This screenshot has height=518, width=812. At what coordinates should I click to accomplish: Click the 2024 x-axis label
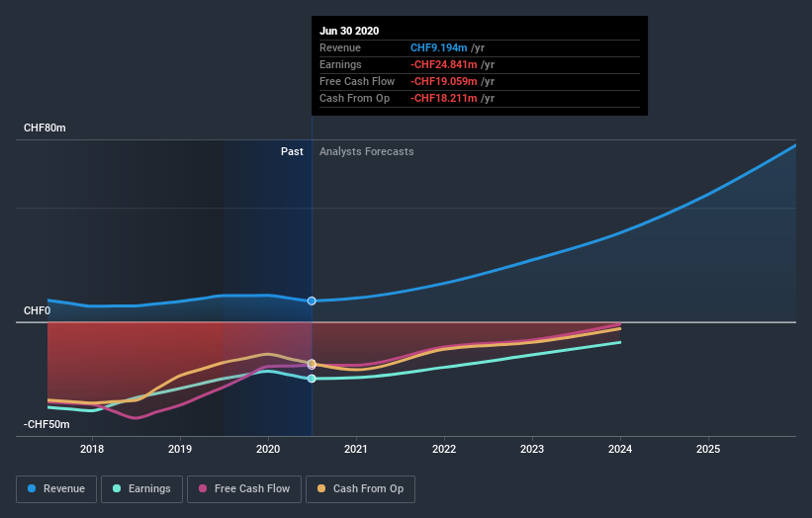[620, 449]
